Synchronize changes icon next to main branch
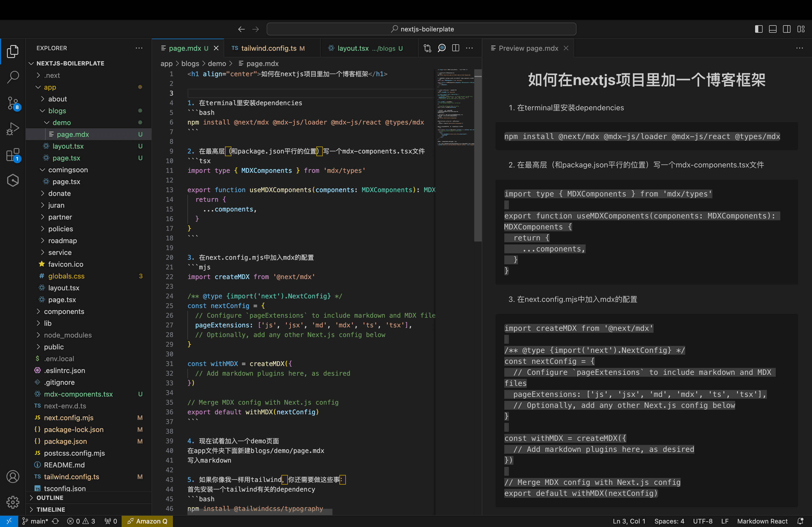This screenshot has width=812, height=527. pyautogui.click(x=56, y=521)
